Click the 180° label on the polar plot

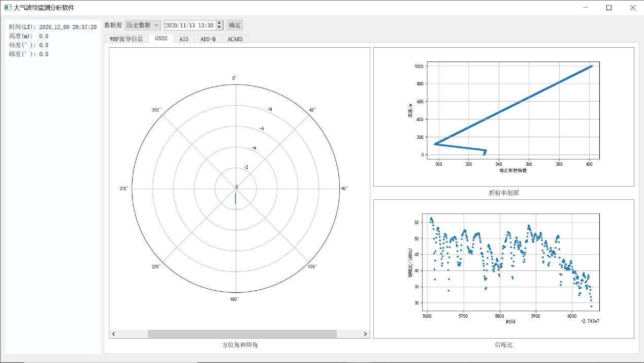234,299
